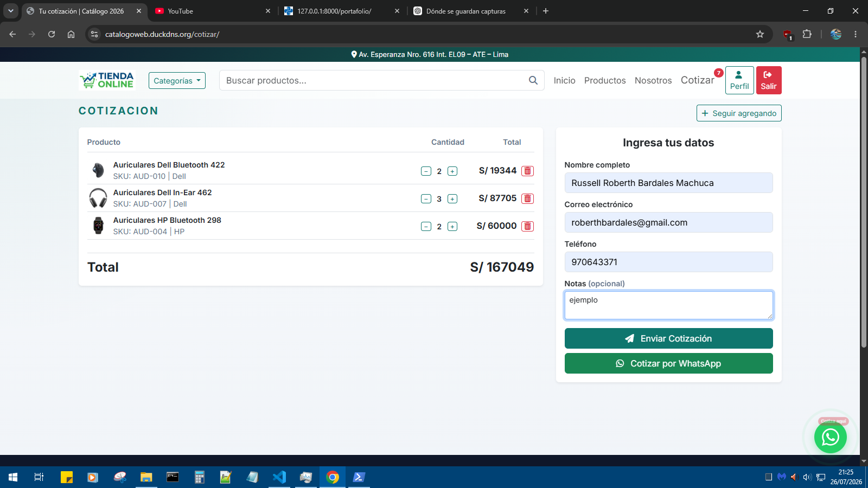Open a new browser tab
This screenshot has width=868, height=488.
pos(546,11)
